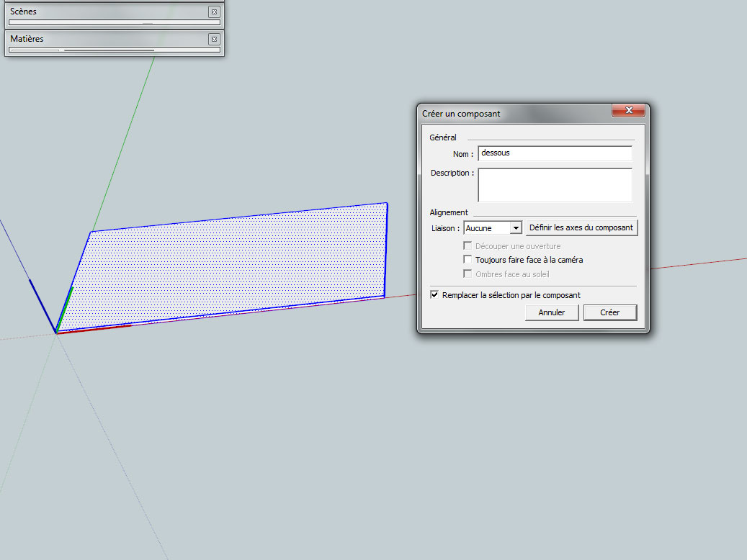The width and height of the screenshot is (747, 560).
Task: Open the Liaison dropdown showing Aucune
Action: (x=493, y=228)
